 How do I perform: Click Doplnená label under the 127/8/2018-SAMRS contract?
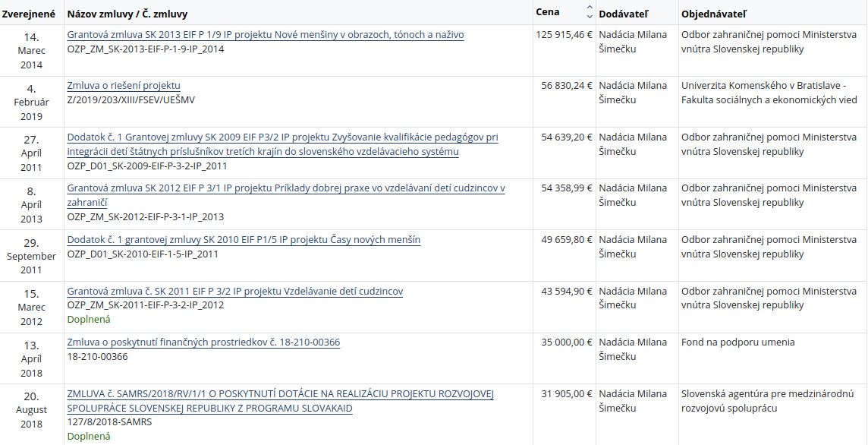89,436
